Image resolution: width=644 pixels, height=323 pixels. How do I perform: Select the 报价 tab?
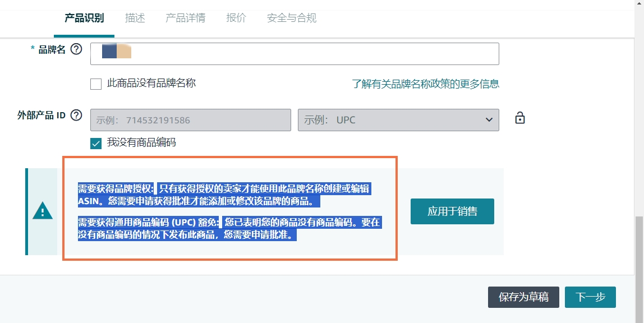click(236, 18)
